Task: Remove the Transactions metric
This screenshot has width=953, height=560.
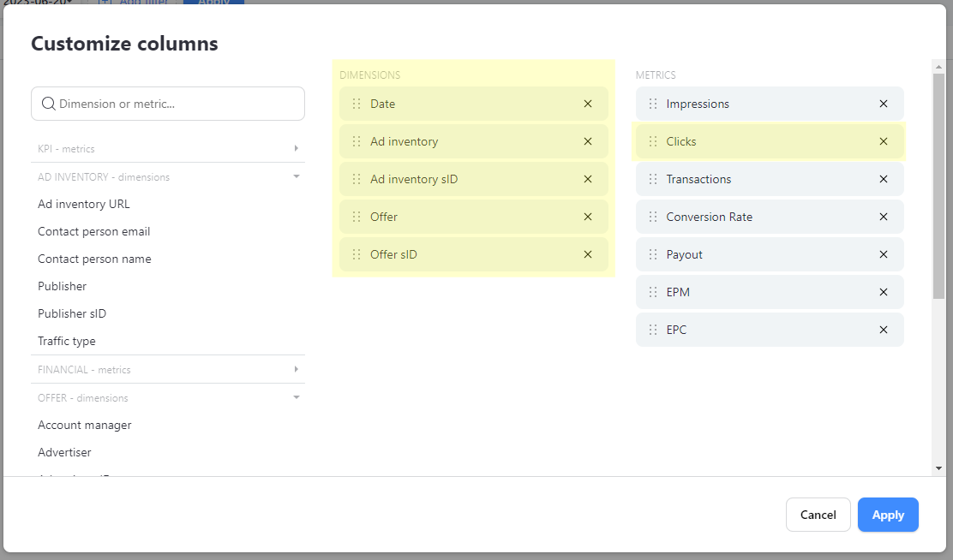Action: point(884,179)
